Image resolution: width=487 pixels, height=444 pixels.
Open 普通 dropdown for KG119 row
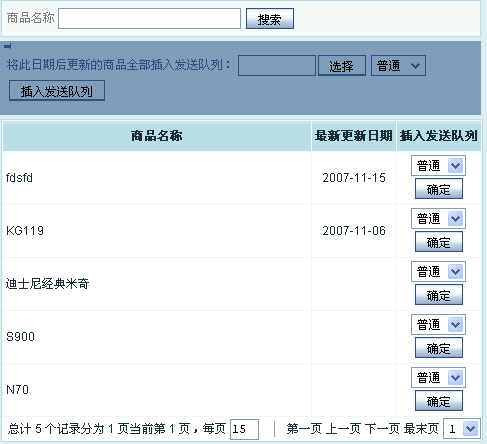click(438, 219)
